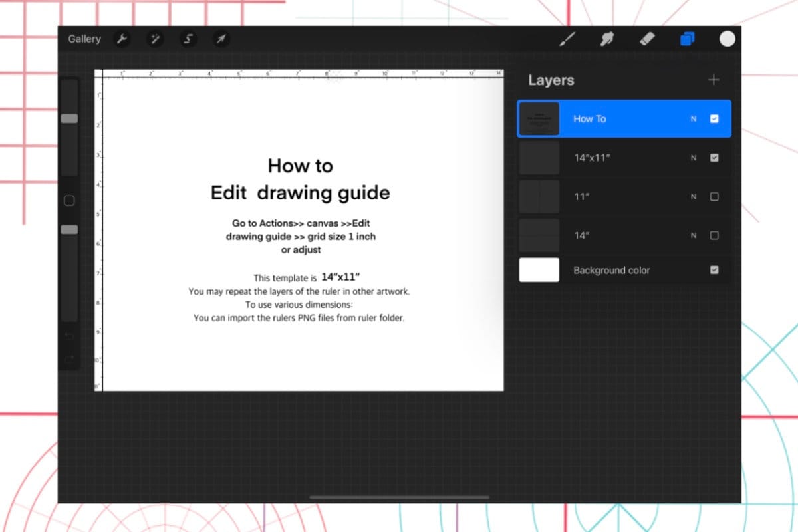798x532 pixels.
Task: Select the Smudge tool
Action: click(x=606, y=39)
